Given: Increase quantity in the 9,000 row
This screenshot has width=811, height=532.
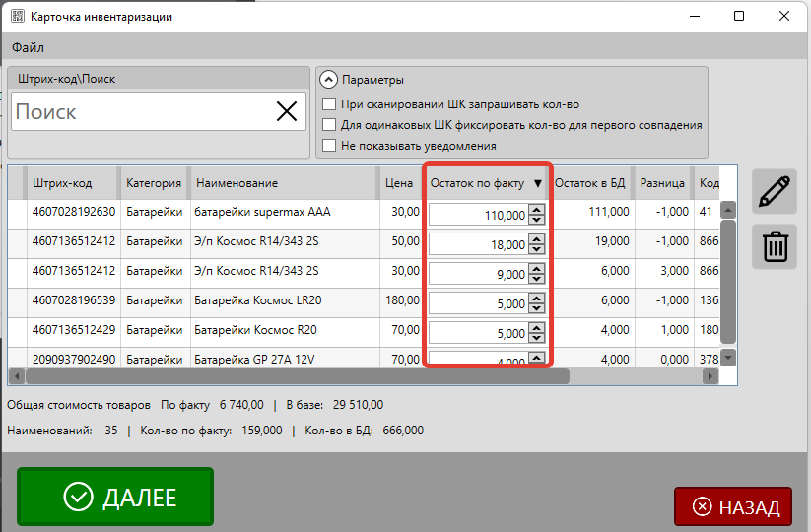Looking at the screenshot, I should click(535, 269).
